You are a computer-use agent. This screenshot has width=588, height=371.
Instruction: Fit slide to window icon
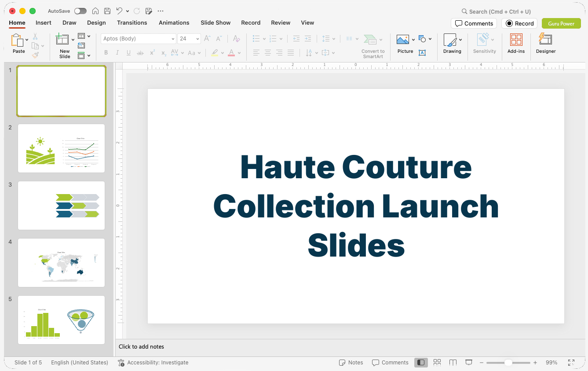pos(571,363)
